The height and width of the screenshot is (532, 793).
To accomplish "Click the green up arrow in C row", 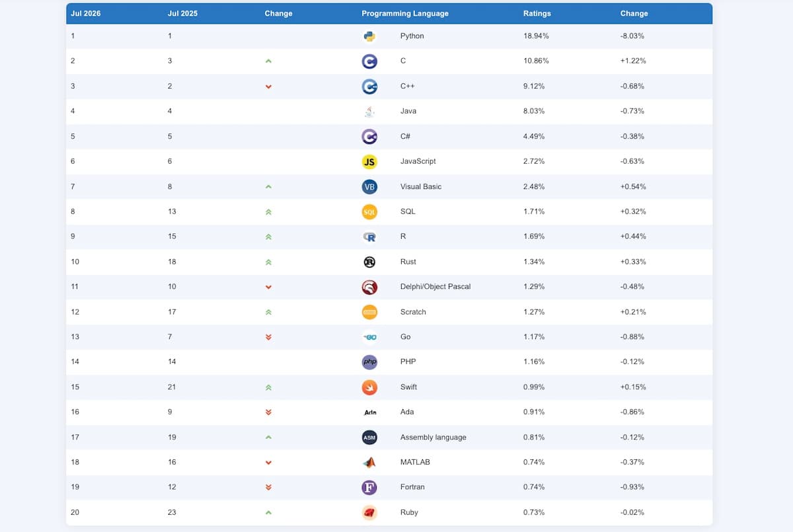I will tap(268, 61).
